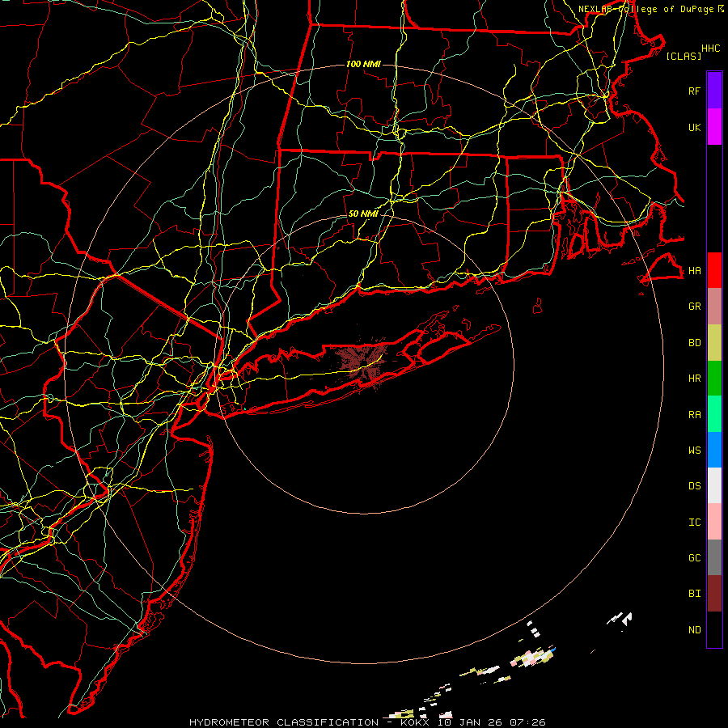Click the KOKX radar site identifier
This screenshot has height=728, width=728.
coord(415,722)
